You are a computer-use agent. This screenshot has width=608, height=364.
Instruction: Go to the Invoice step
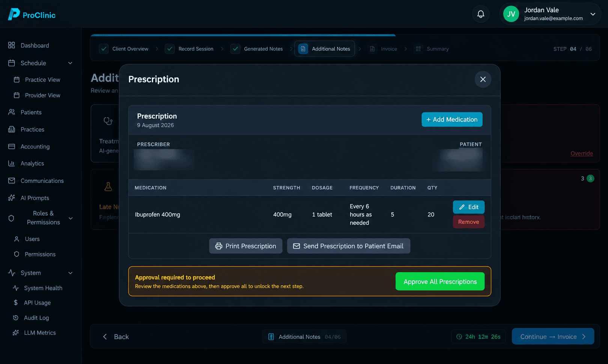tap(383, 49)
